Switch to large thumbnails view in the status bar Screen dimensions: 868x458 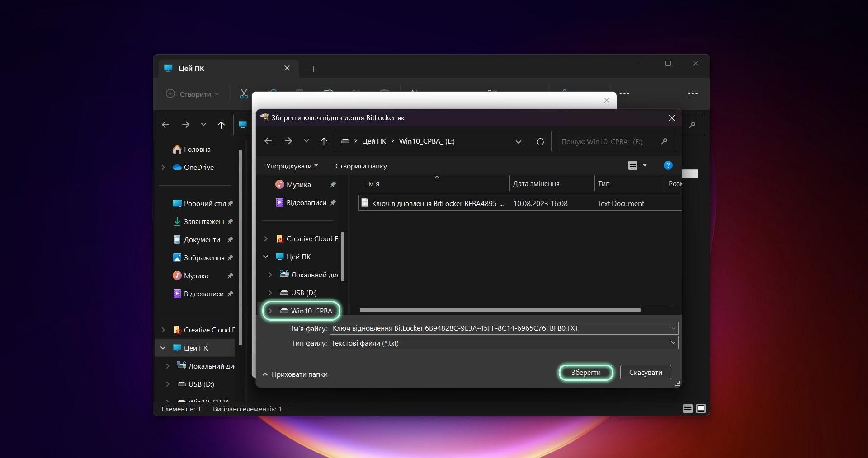click(701, 409)
